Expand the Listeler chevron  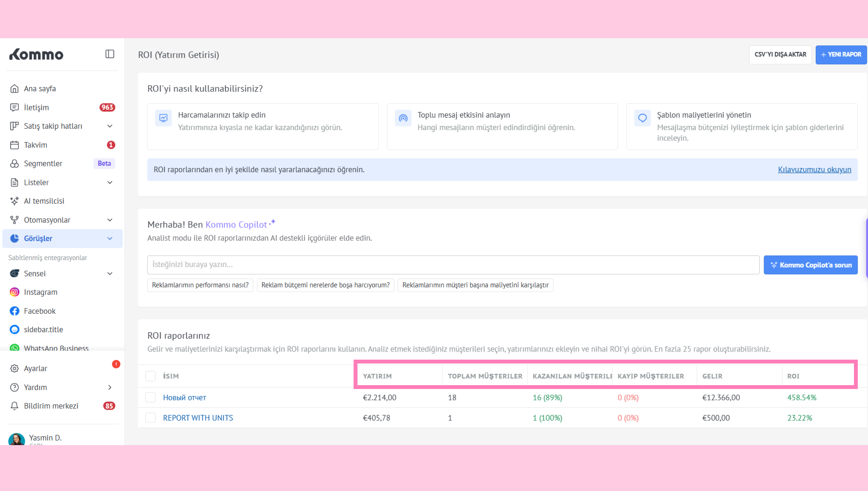click(110, 182)
